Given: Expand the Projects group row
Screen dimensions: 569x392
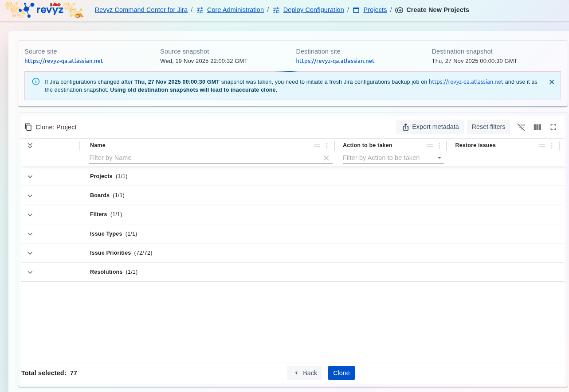Looking at the screenshot, I should pyautogui.click(x=30, y=177).
